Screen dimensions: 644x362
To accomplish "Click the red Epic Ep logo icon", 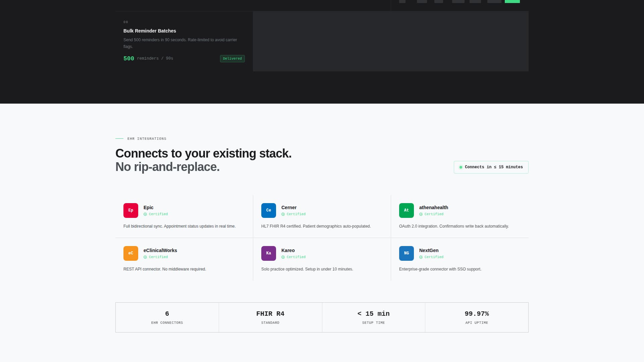I will [x=131, y=210].
